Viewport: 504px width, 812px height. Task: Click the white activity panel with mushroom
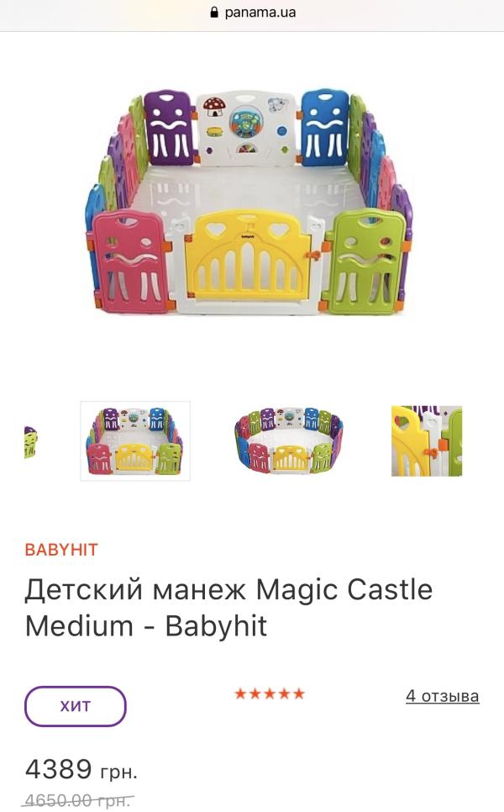tap(246, 129)
